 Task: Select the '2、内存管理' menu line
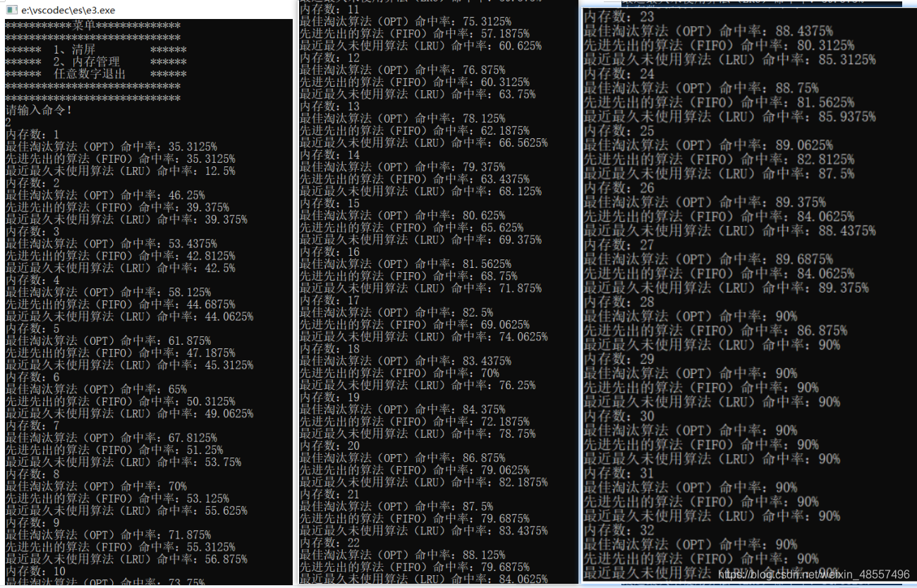pyautogui.click(x=96, y=62)
